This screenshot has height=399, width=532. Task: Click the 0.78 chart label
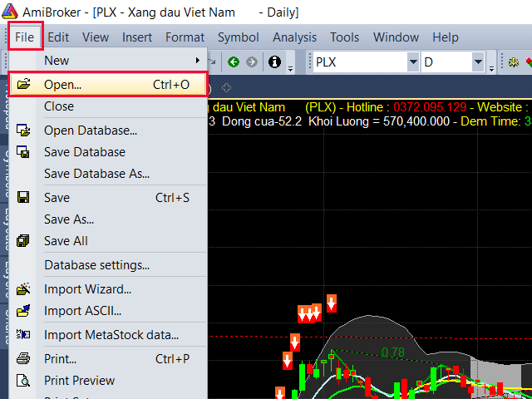click(x=393, y=352)
